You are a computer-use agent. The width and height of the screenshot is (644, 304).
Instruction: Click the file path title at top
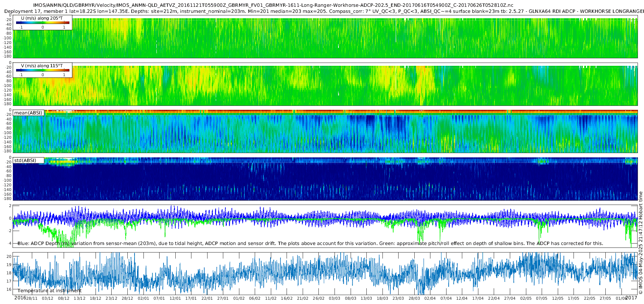pyautogui.click(x=273, y=5)
